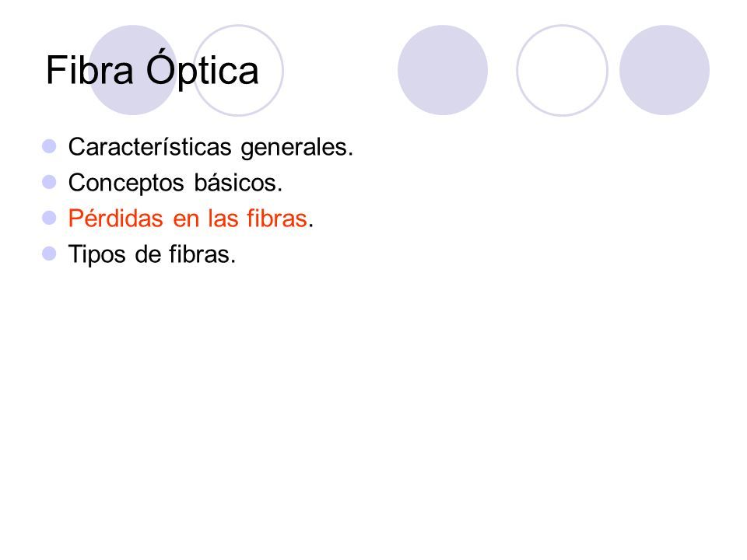Click the bullet beside "Tipos de fibras."

pos(49,254)
